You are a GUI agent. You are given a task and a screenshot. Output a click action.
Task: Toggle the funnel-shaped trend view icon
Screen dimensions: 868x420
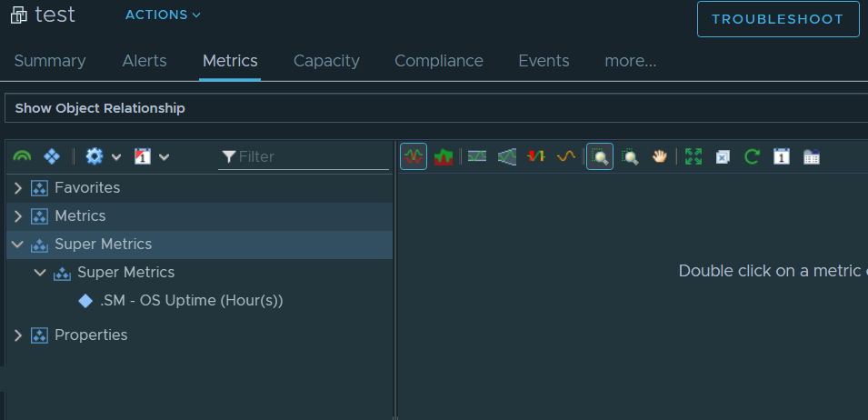[506, 156]
